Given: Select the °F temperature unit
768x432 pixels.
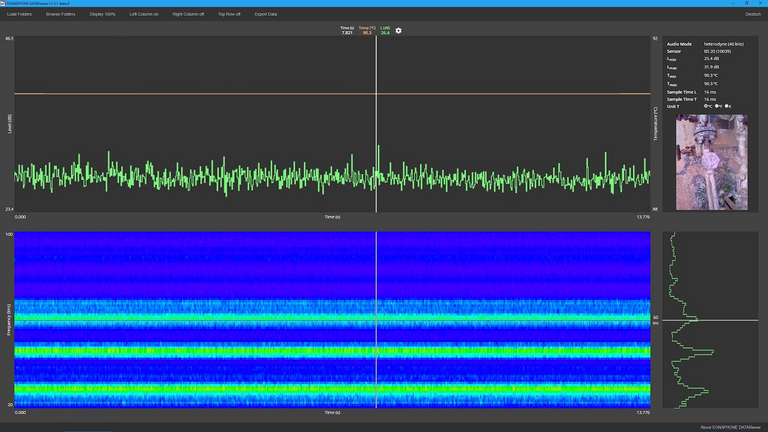Looking at the screenshot, I should [x=718, y=106].
